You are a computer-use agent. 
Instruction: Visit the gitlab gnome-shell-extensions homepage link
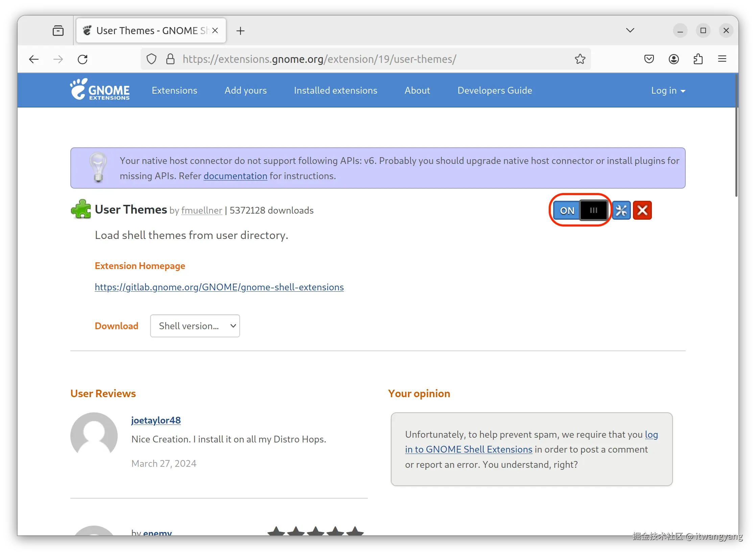219,287
